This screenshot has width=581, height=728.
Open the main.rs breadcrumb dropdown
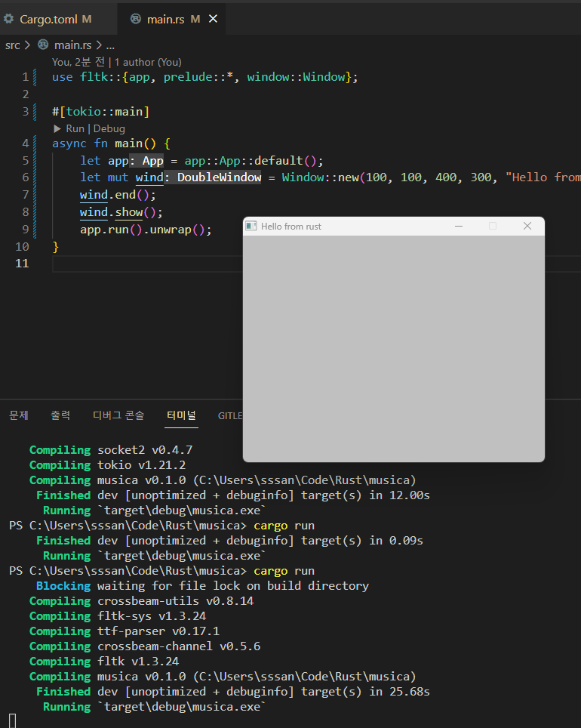72,45
